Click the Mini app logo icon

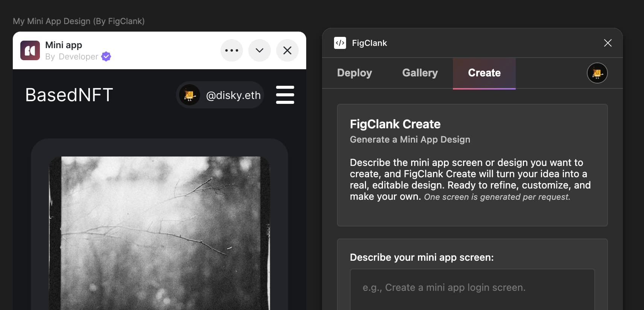pos(30,50)
